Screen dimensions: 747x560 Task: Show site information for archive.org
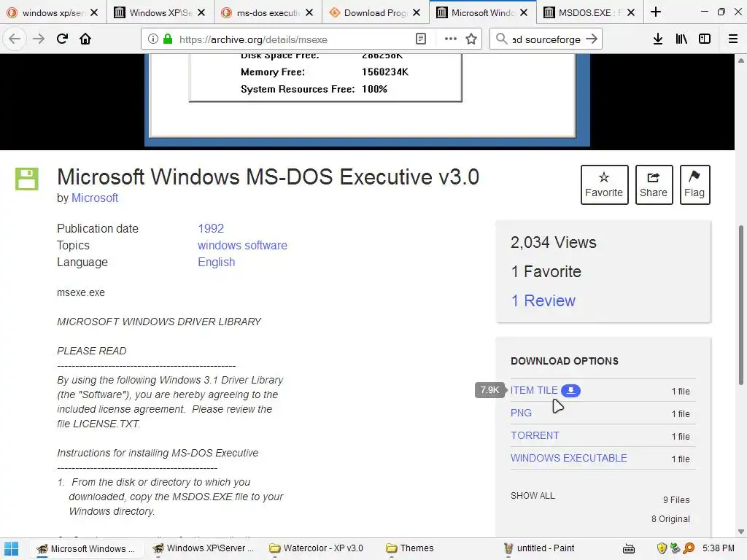pyautogui.click(x=153, y=39)
